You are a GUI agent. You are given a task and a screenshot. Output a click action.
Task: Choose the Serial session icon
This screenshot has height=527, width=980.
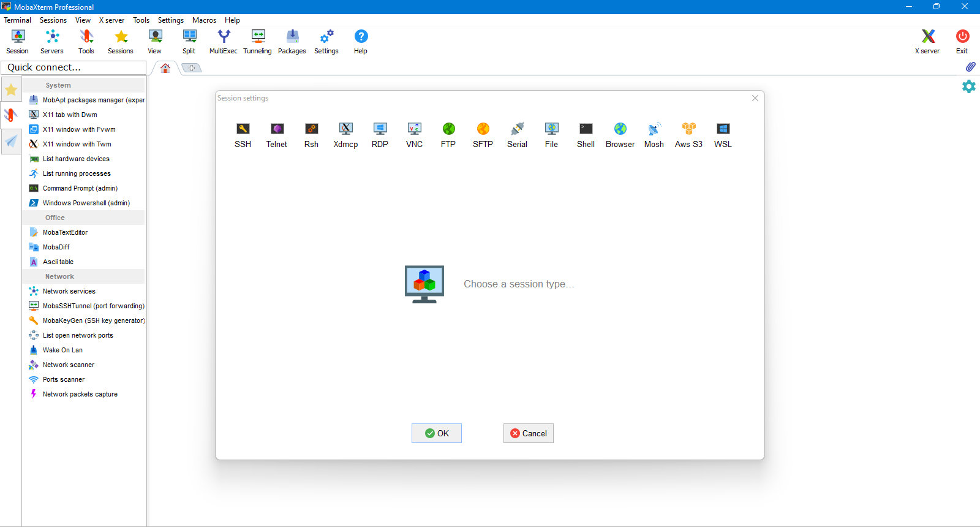coord(517,135)
